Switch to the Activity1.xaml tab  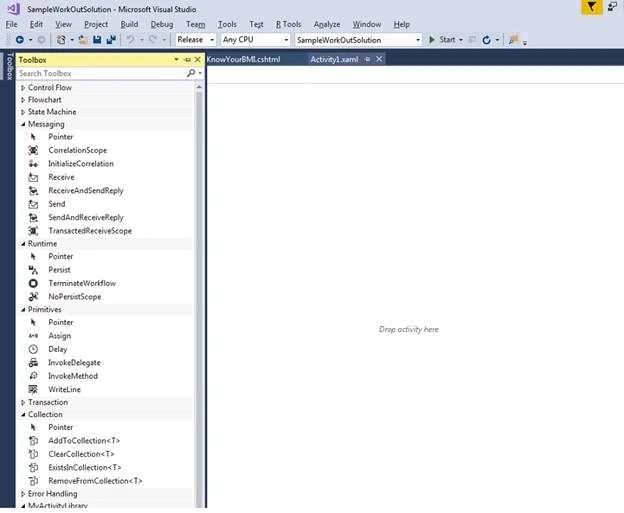pyautogui.click(x=334, y=59)
